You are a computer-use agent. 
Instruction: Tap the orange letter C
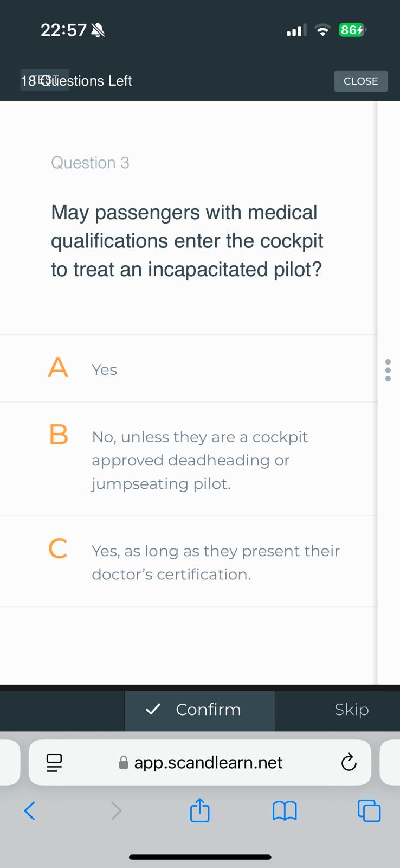[x=58, y=548]
